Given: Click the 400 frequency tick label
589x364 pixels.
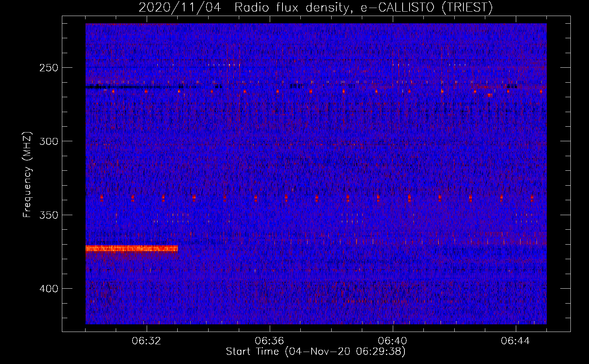Looking at the screenshot, I should [49, 289].
